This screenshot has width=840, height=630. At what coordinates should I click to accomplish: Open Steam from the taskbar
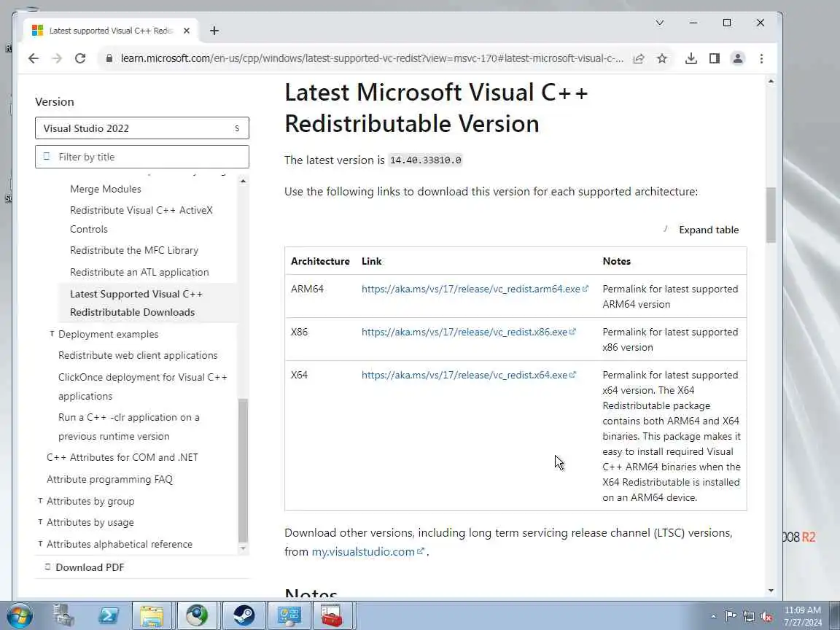pyautogui.click(x=244, y=615)
